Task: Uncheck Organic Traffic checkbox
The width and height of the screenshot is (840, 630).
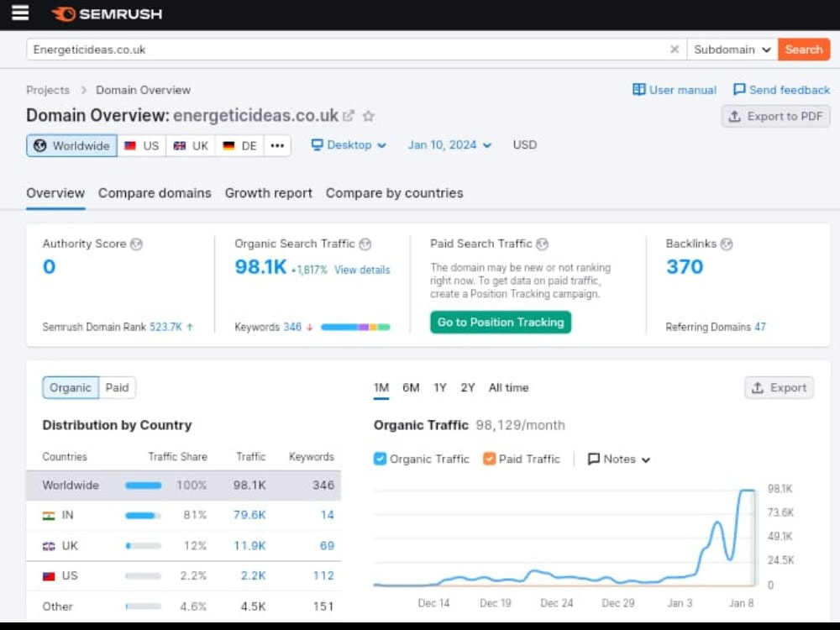Action: tap(380, 459)
